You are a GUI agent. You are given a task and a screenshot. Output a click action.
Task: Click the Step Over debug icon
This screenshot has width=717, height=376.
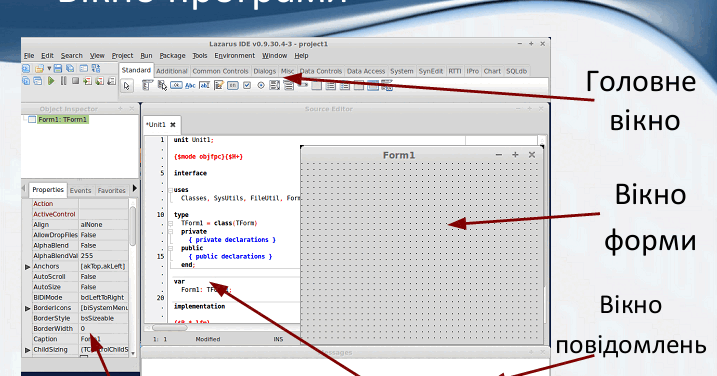99,81
